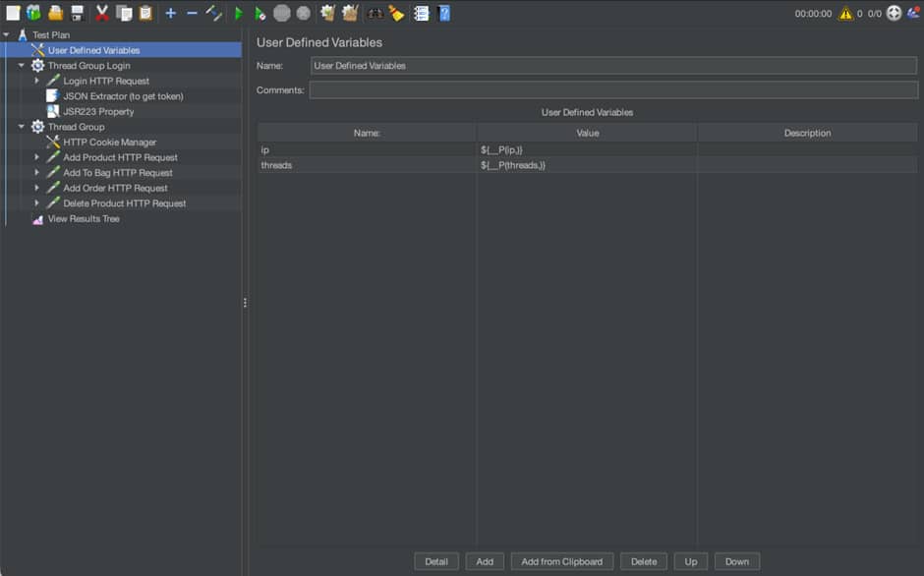924x576 pixels.
Task: Click the Delete button
Action: point(643,561)
